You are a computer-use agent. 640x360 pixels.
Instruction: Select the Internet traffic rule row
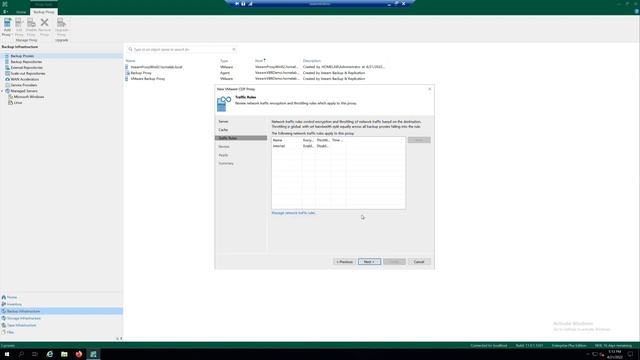338,146
